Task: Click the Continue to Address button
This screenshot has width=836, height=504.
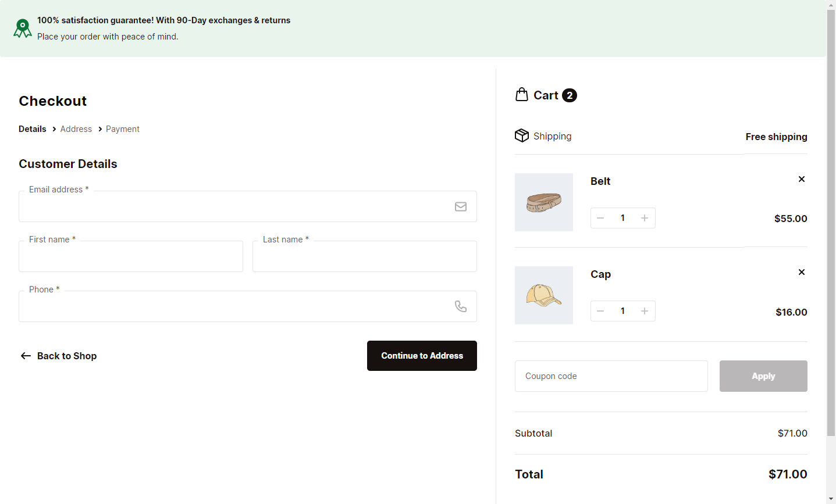Action: (x=422, y=355)
